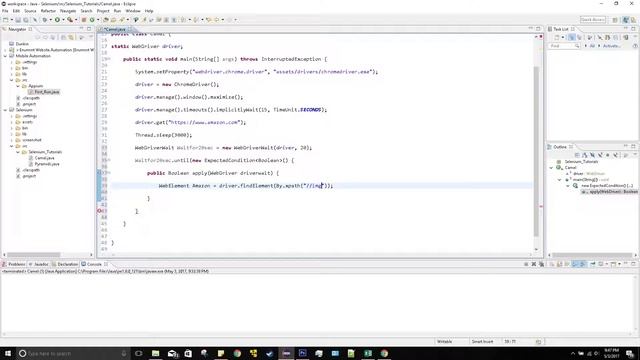The height and width of the screenshot is (360, 640).
Task: Collapse the main(String[]) node in Outline
Action: pyautogui.click(x=560, y=180)
